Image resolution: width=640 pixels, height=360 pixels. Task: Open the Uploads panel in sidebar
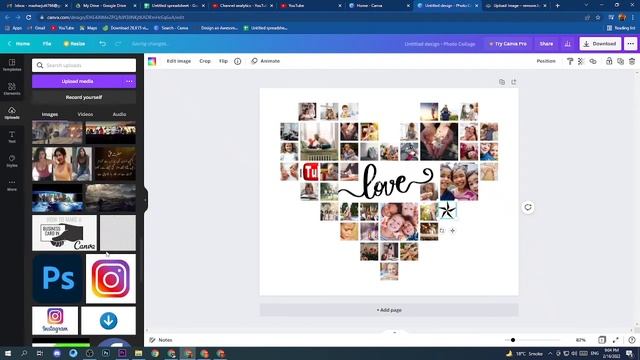click(12, 113)
